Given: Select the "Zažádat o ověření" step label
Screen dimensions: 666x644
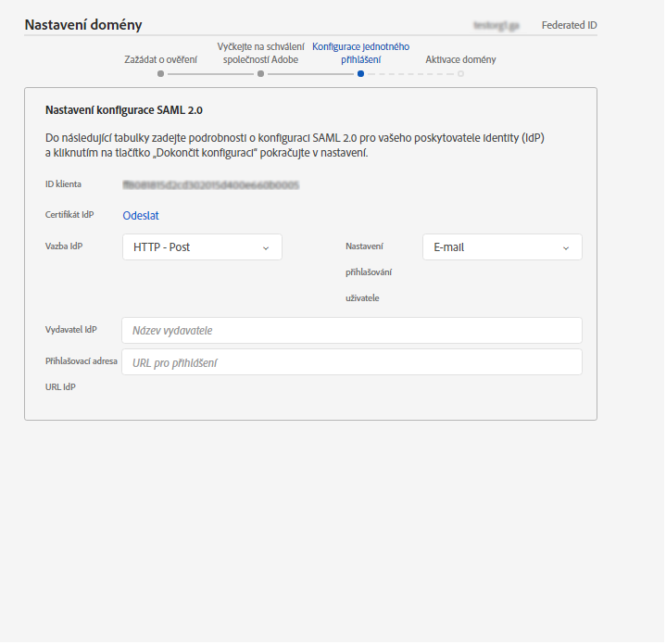Looking at the screenshot, I should point(161,59).
